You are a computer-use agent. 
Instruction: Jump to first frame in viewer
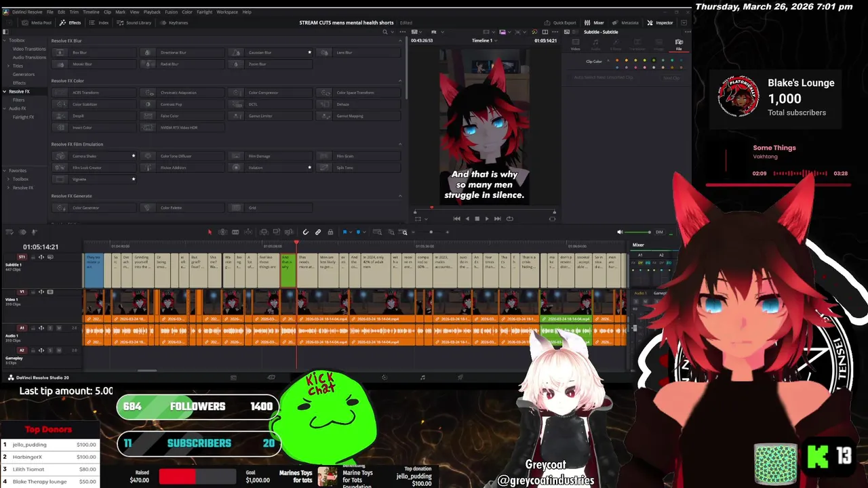(457, 218)
